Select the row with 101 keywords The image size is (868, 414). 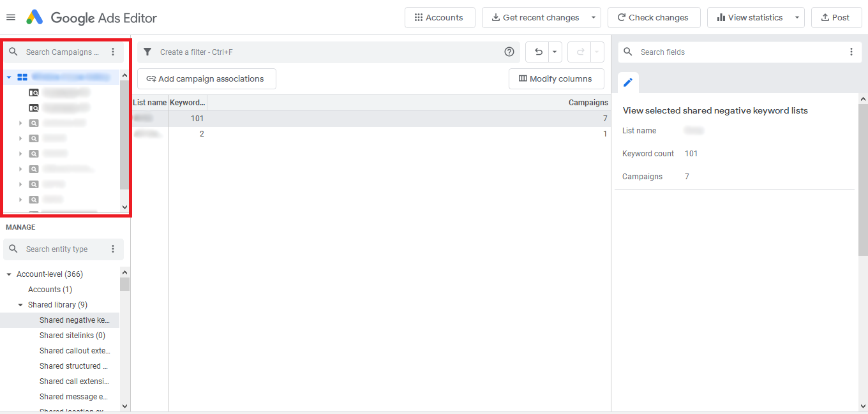pos(371,119)
